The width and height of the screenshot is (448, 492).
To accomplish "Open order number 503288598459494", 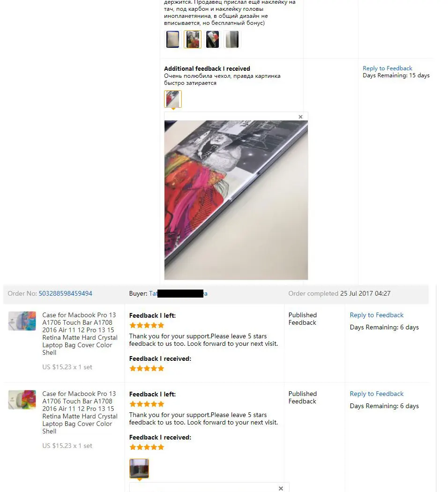I will (65, 293).
